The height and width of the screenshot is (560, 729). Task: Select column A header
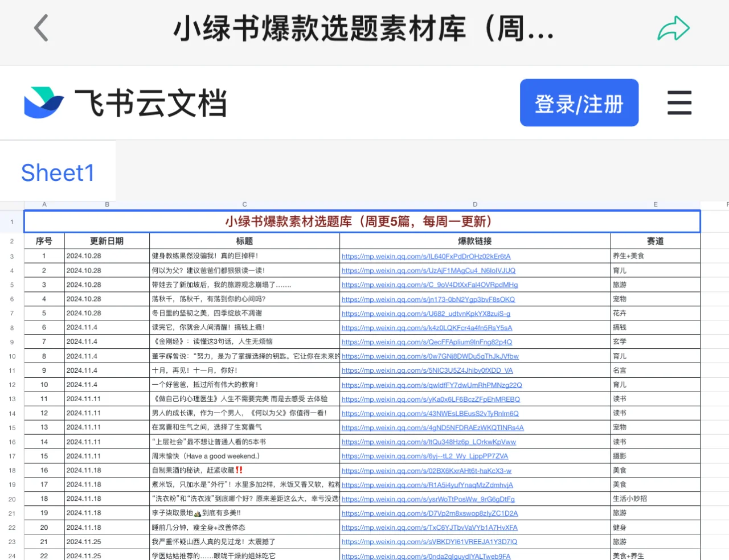point(44,204)
